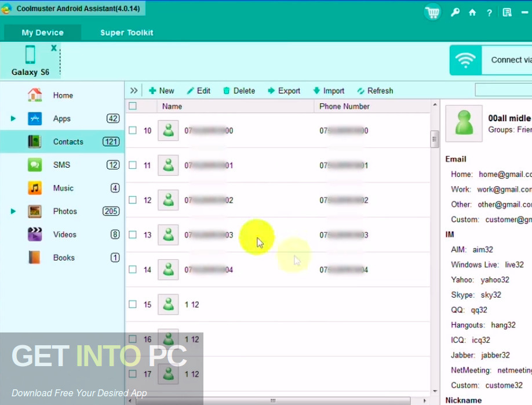Click the feedback form icon in title bar
Screen dimensions: 532x405
tap(507, 13)
